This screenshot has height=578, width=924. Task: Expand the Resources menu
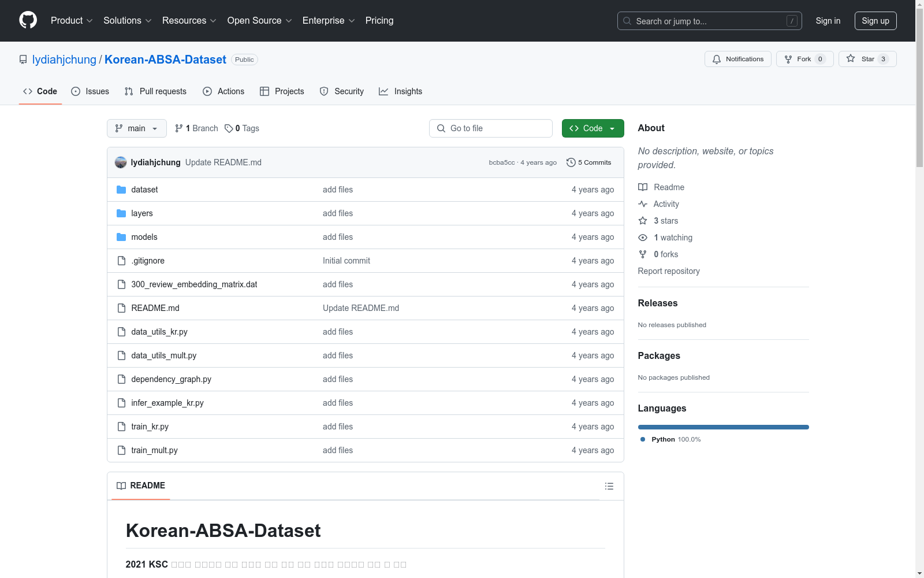tap(189, 20)
